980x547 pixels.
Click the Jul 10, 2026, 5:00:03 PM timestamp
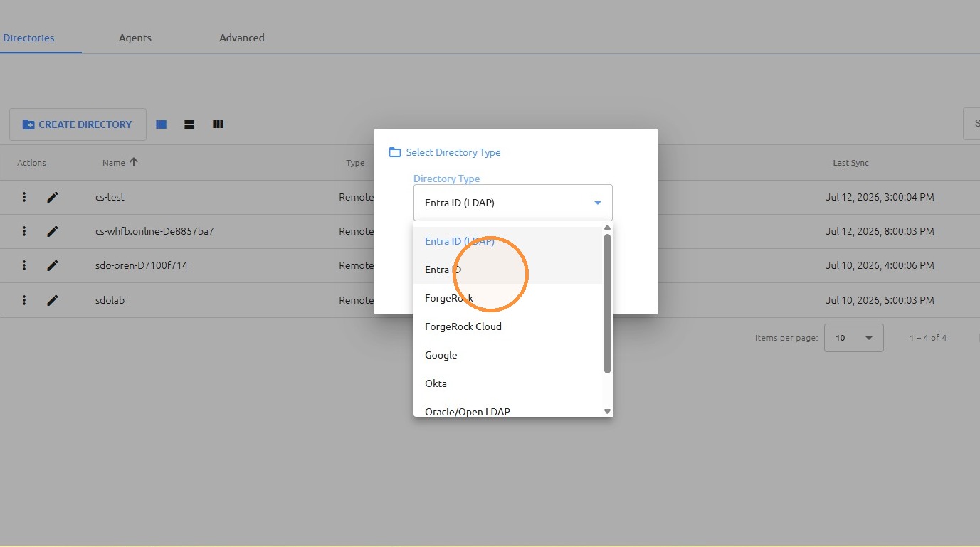pos(880,300)
